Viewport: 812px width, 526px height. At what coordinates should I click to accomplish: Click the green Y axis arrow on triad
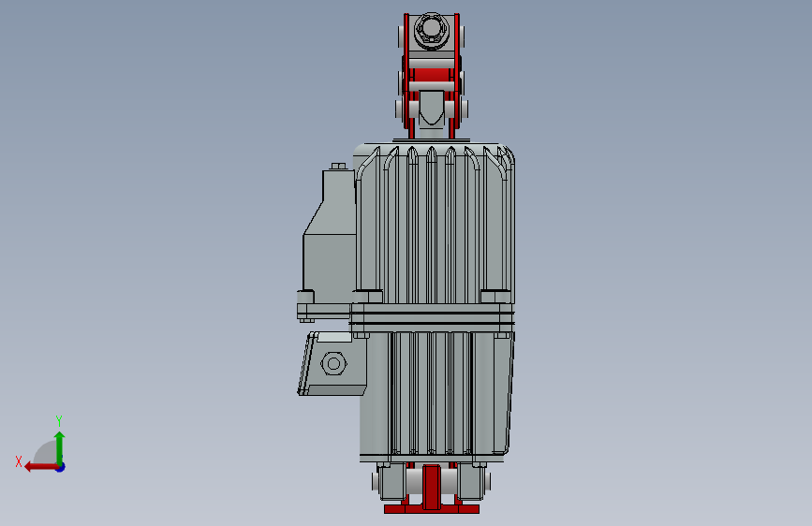60,447
